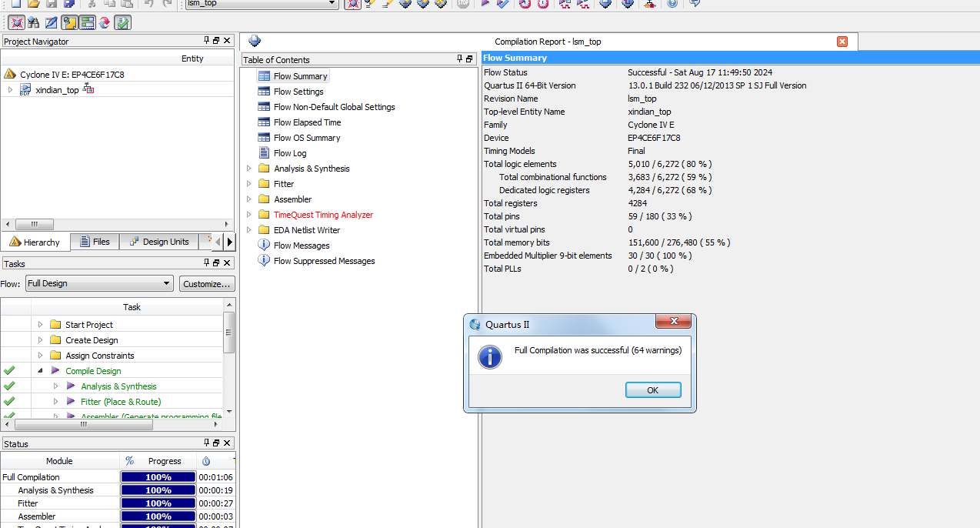Click the Flow Log table icon

[264, 153]
